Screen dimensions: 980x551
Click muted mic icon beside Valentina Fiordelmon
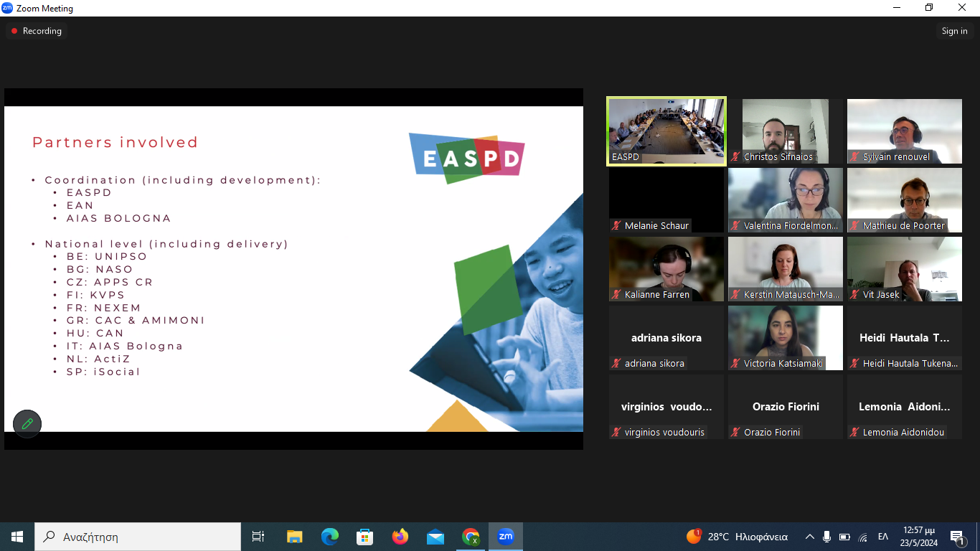click(735, 225)
